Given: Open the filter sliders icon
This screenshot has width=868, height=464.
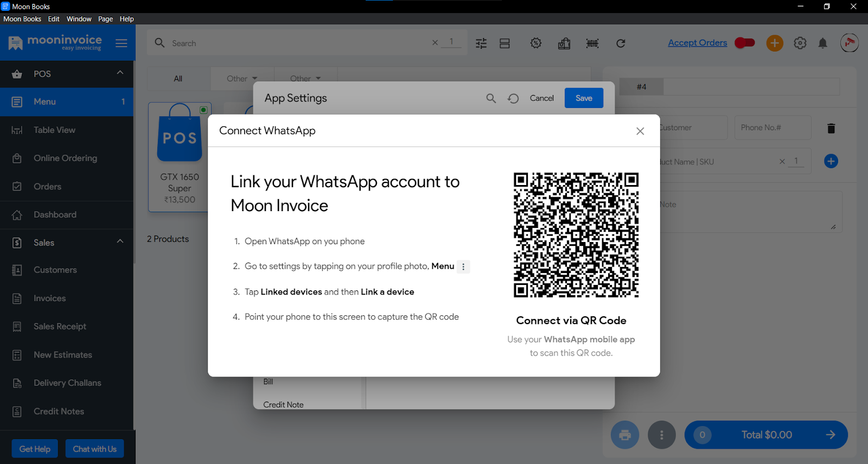Looking at the screenshot, I should 481,43.
